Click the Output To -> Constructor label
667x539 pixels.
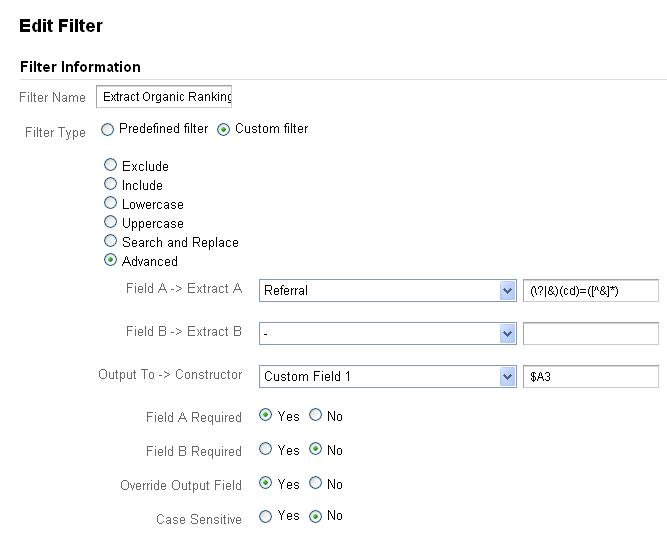click(170, 374)
